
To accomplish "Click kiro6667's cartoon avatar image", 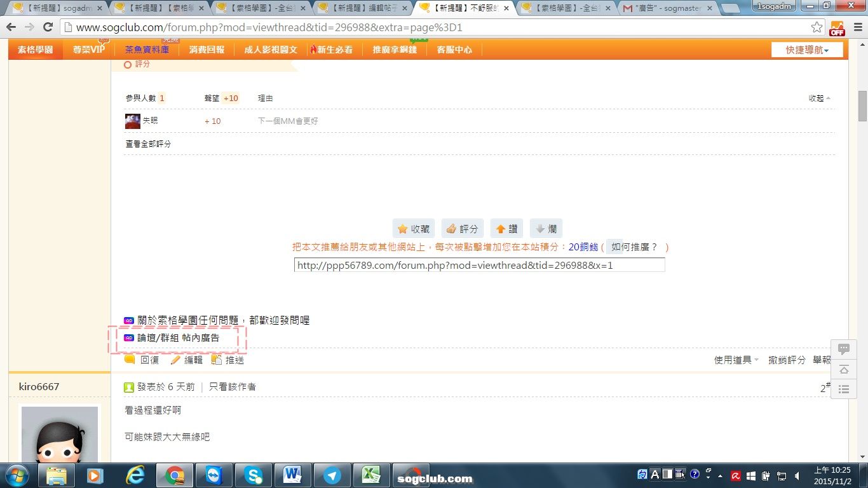I will point(60,435).
